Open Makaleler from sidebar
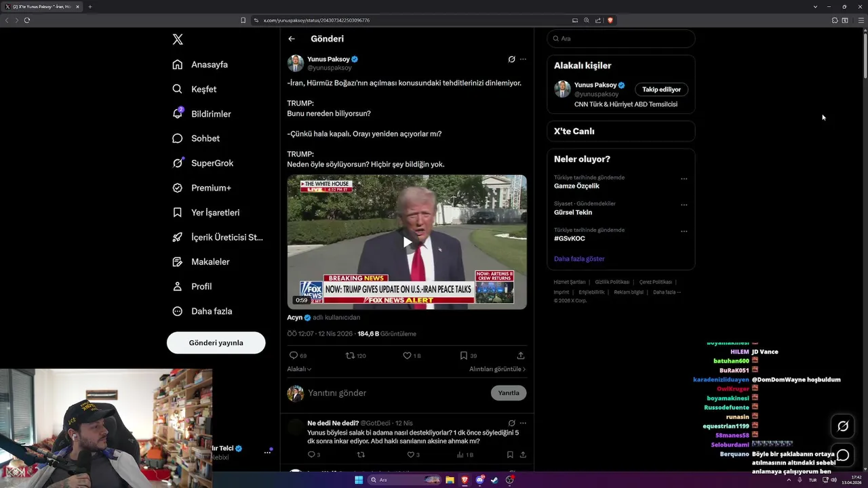The width and height of the screenshot is (868, 488). 201,262
